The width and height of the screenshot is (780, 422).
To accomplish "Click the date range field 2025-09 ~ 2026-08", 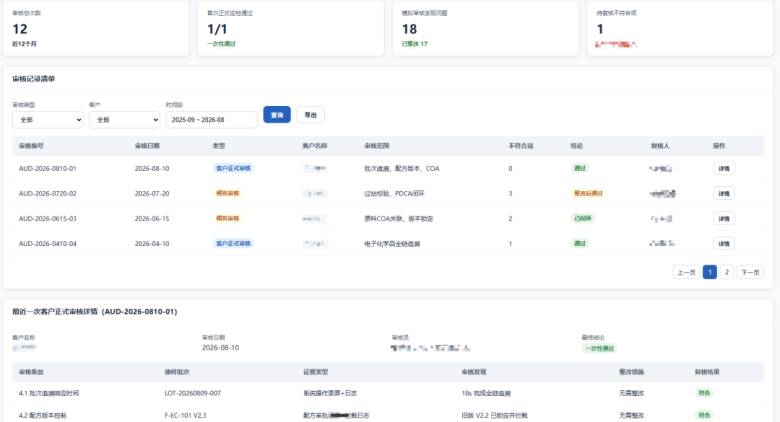I will pos(211,119).
